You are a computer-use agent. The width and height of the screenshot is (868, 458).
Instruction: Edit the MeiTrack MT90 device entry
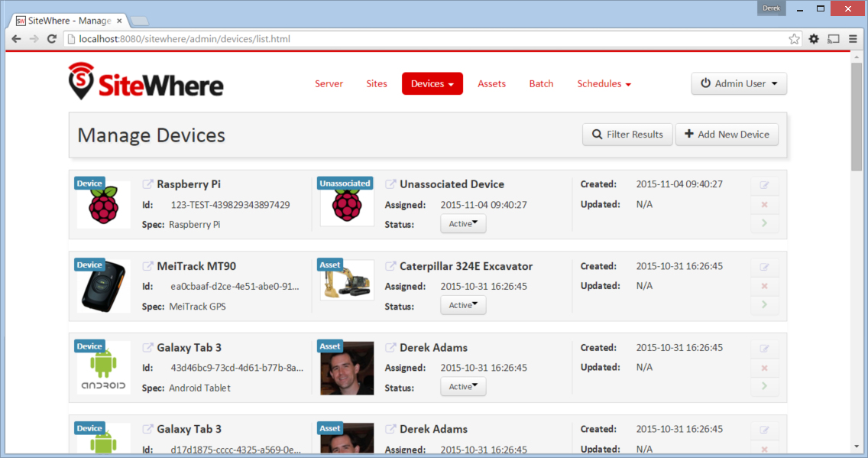click(765, 267)
